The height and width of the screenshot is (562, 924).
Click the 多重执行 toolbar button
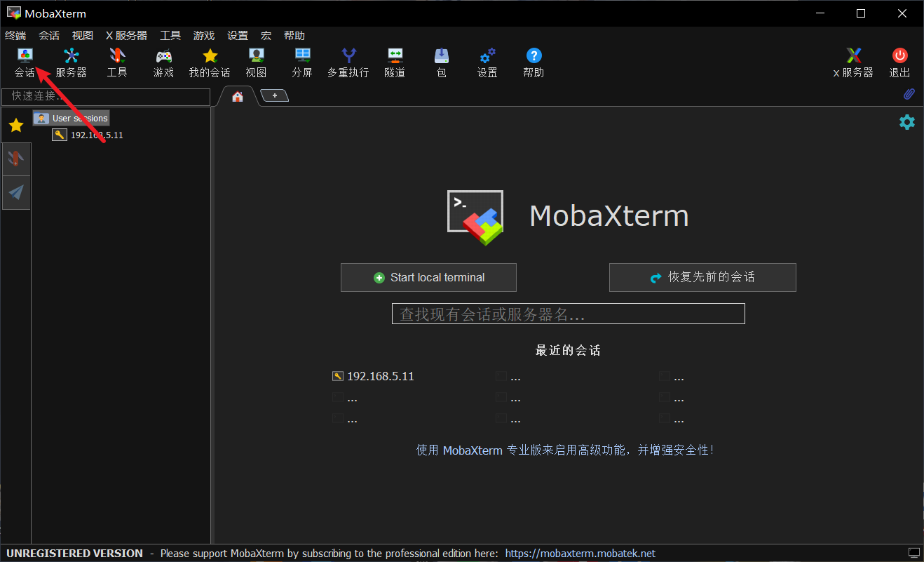pyautogui.click(x=348, y=62)
